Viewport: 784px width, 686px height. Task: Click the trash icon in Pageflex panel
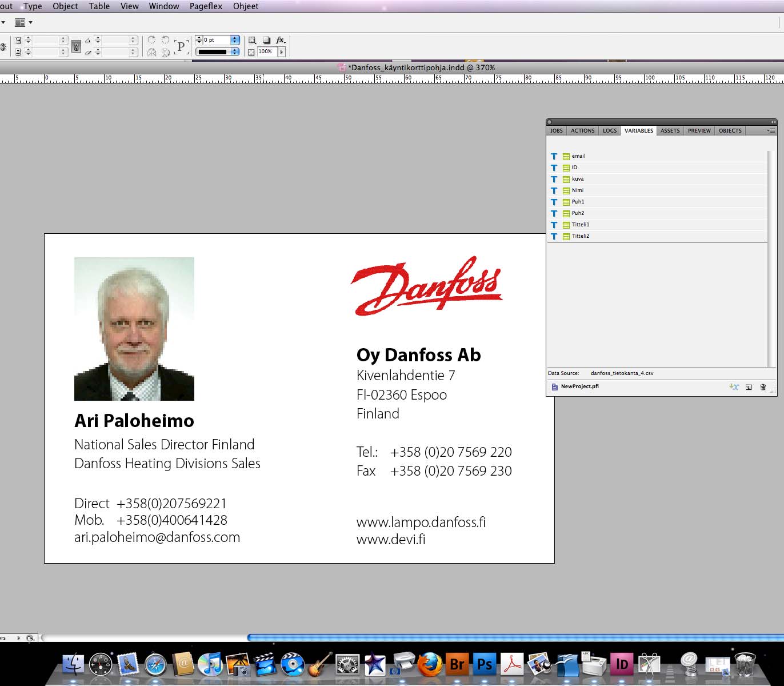pyautogui.click(x=763, y=387)
